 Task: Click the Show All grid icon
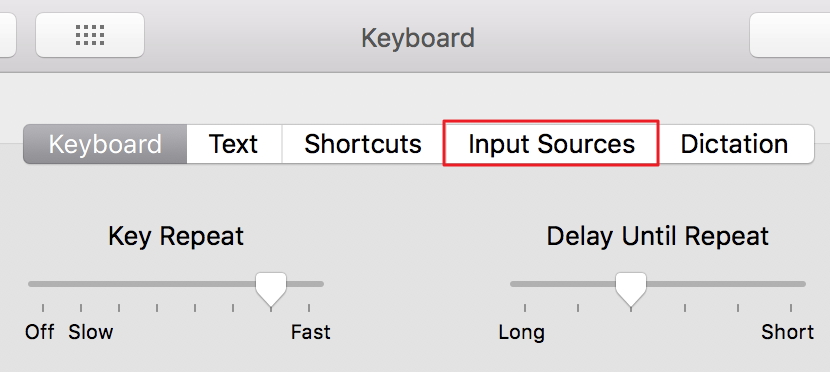coord(89,35)
